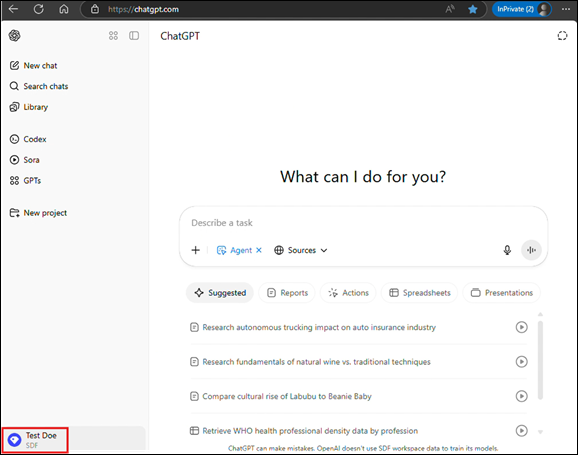This screenshot has width=578, height=455.
Task: Switch to the Spreadsheets tab
Action: (x=419, y=293)
